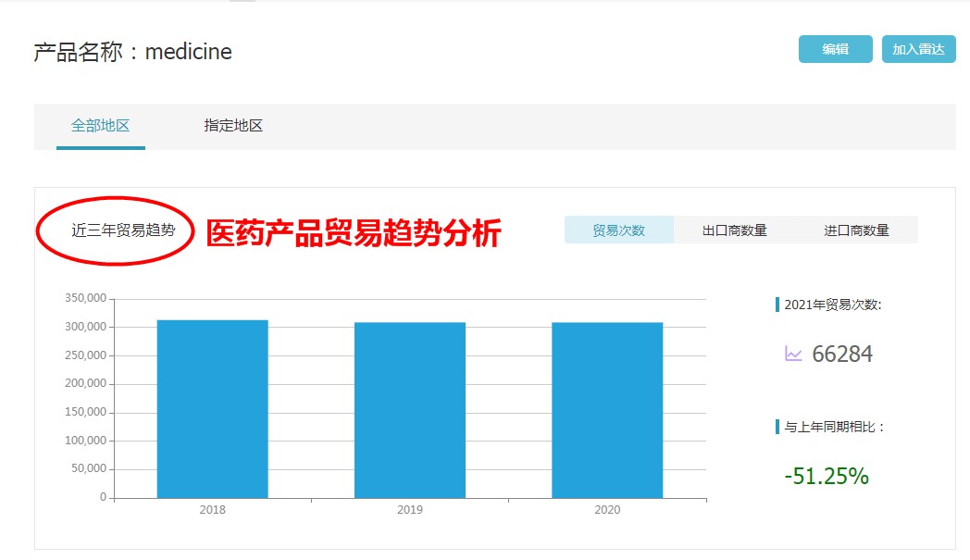Switch to the 全部地区 tab
The height and width of the screenshot is (560, 970).
coord(100,126)
